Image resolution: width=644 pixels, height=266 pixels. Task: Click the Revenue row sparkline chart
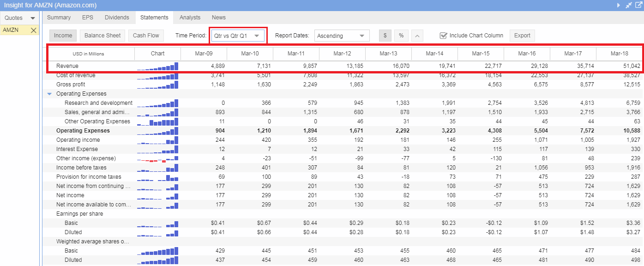157,66
